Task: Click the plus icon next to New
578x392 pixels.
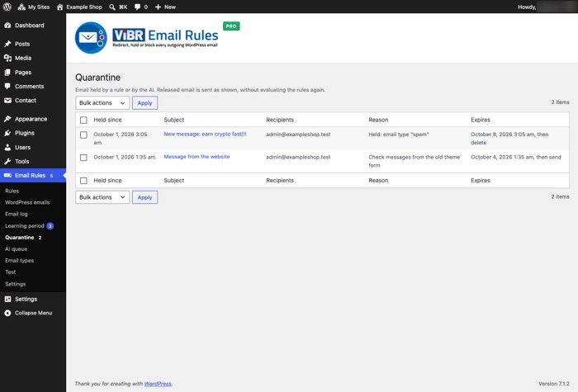Action: [159, 7]
